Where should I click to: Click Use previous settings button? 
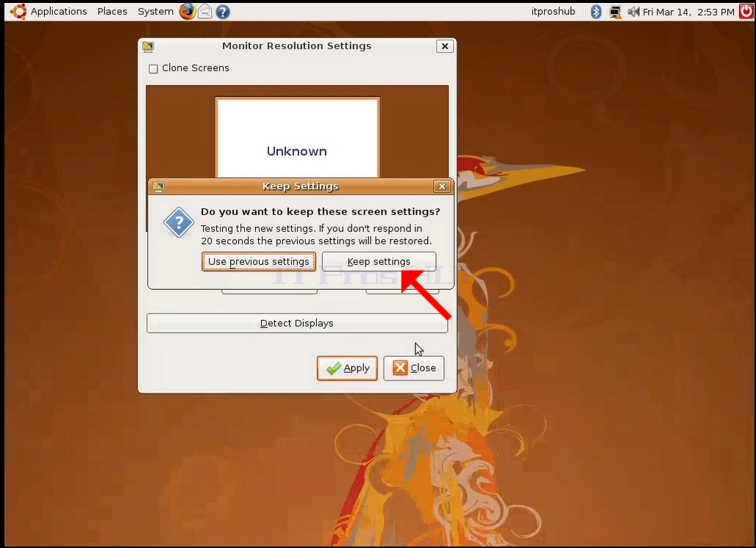coord(258,261)
